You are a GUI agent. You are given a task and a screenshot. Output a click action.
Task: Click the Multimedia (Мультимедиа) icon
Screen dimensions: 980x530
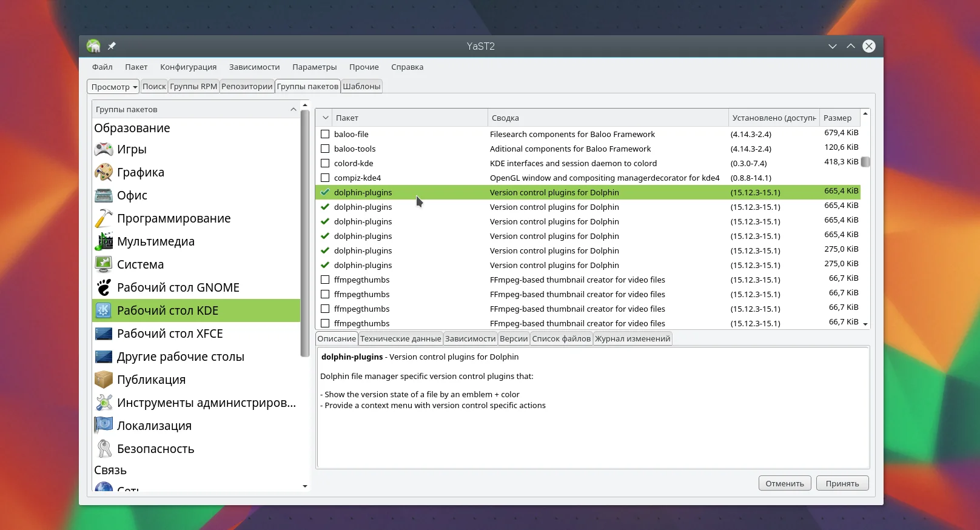tap(104, 241)
